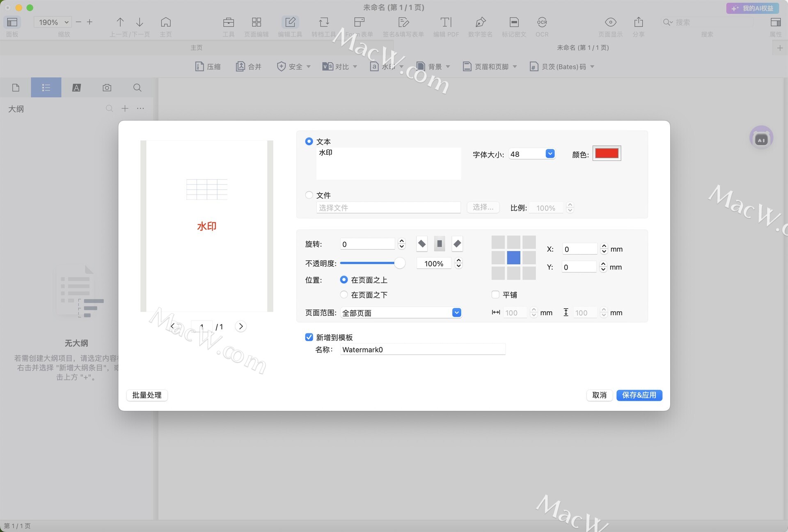Launch the OCR tool

click(542, 22)
